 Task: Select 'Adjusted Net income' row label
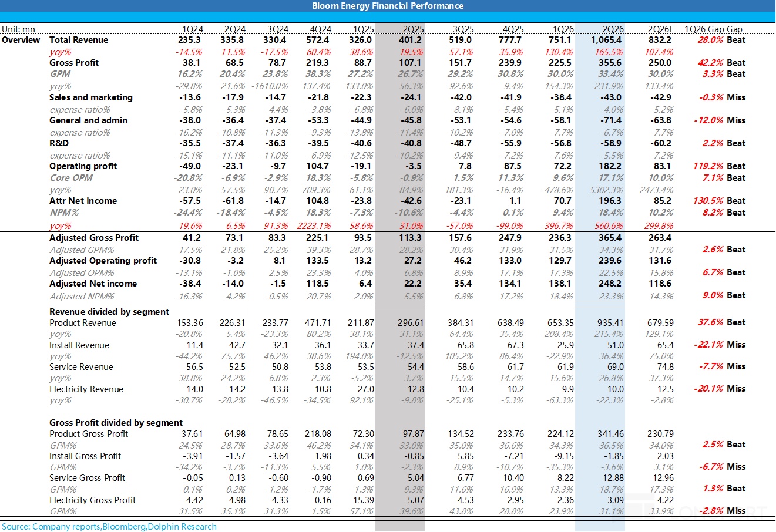tap(93, 284)
